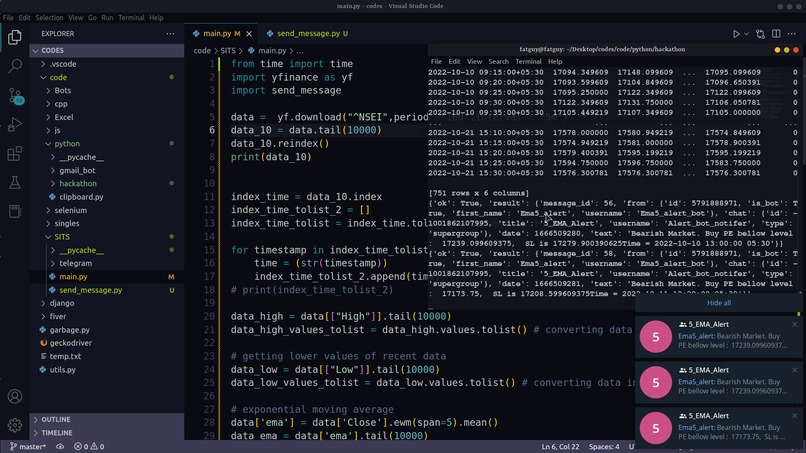Open send_message.py in the explorer
The image size is (806, 453).
[107, 290]
